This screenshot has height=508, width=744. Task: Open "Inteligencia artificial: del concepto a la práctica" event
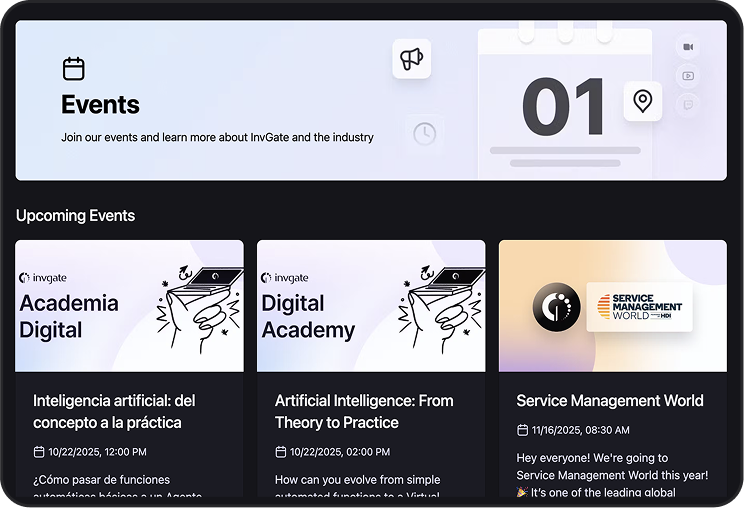pyautogui.click(x=114, y=411)
